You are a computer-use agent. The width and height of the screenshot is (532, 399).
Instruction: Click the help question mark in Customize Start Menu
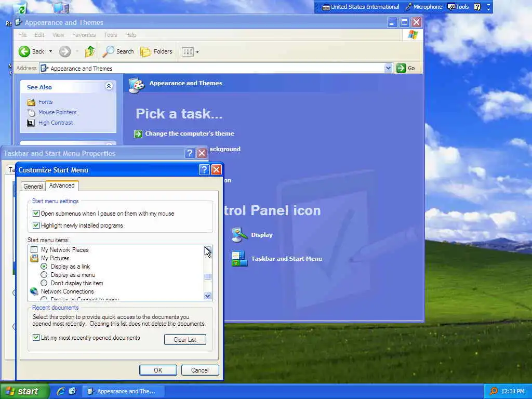204,170
